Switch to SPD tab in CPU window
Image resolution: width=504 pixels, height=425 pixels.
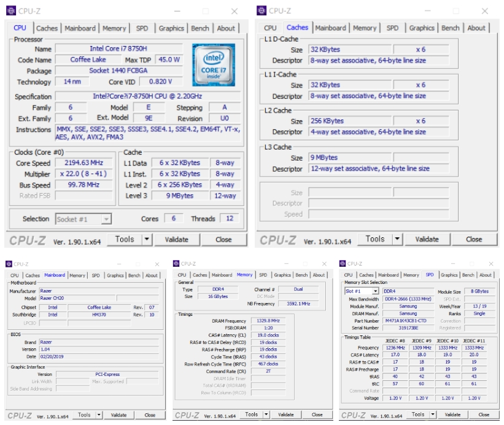click(142, 28)
